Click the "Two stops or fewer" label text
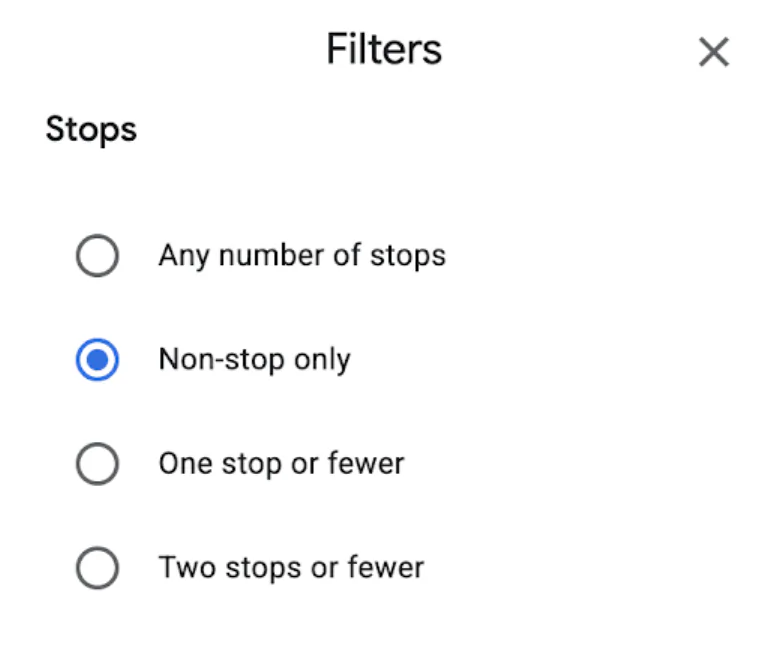This screenshot has width=768, height=661. tap(291, 568)
